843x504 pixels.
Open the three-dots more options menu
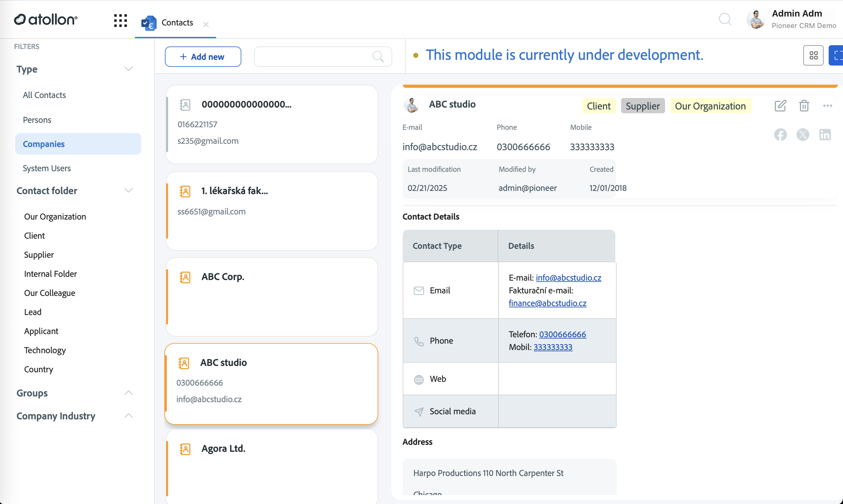pyautogui.click(x=827, y=106)
